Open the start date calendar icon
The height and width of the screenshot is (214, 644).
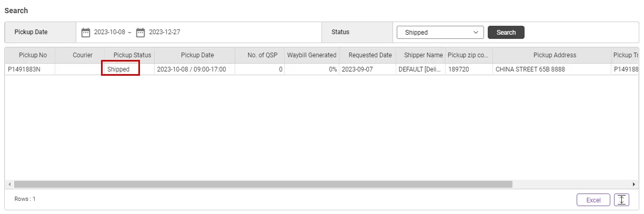tap(86, 33)
